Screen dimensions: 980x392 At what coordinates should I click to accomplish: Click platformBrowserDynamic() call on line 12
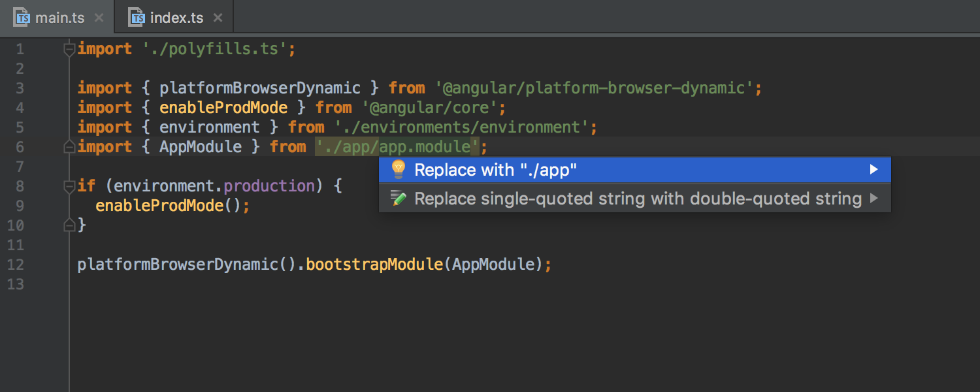187,265
